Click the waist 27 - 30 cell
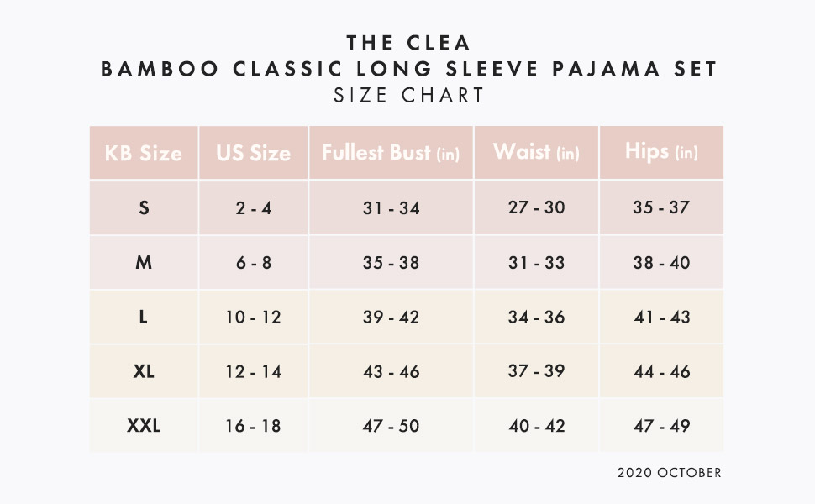 [536, 207]
